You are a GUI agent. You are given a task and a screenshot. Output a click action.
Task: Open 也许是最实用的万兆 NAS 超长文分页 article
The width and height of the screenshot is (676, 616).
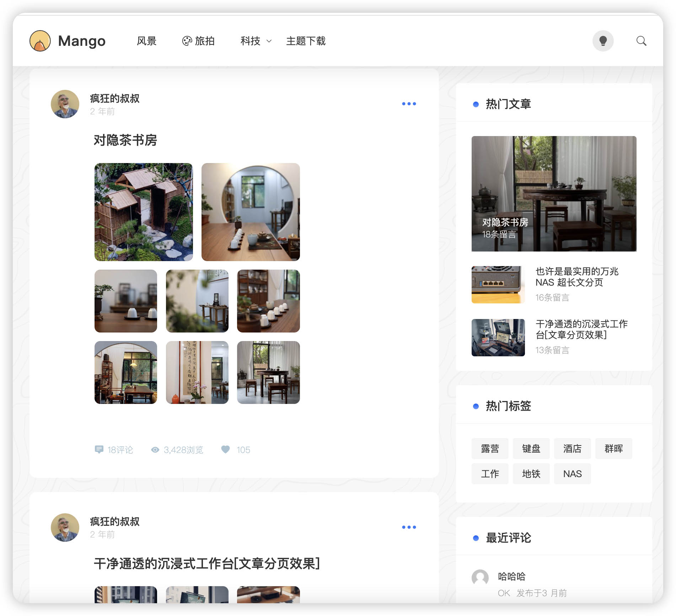point(577,277)
